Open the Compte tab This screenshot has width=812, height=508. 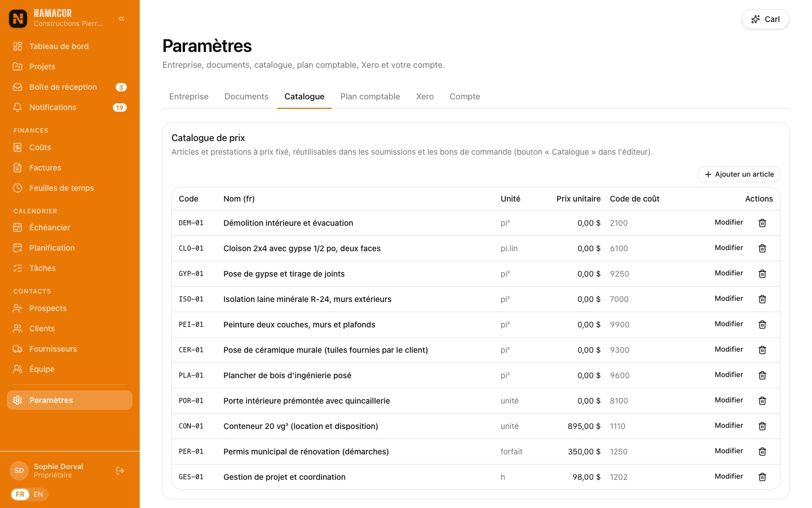pyautogui.click(x=465, y=97)
